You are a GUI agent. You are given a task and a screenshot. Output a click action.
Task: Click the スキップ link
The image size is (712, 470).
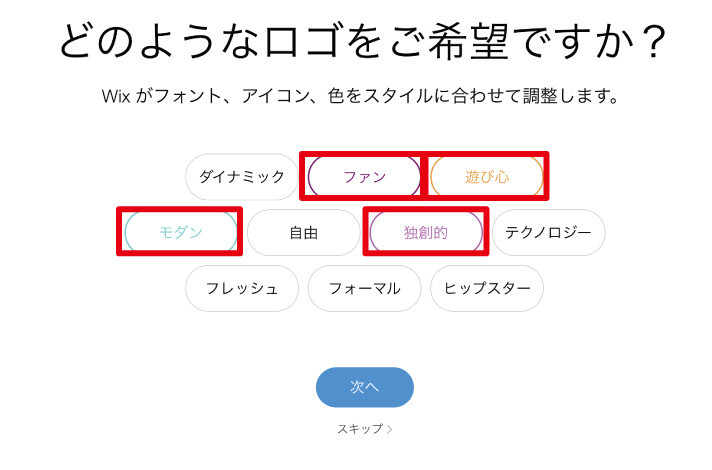[359, 429]
